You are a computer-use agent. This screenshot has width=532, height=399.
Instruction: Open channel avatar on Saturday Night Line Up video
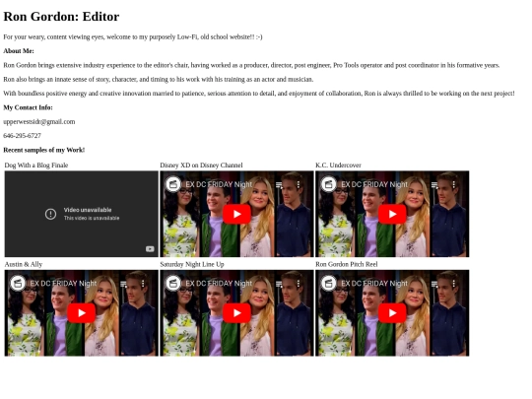point(173,283)
